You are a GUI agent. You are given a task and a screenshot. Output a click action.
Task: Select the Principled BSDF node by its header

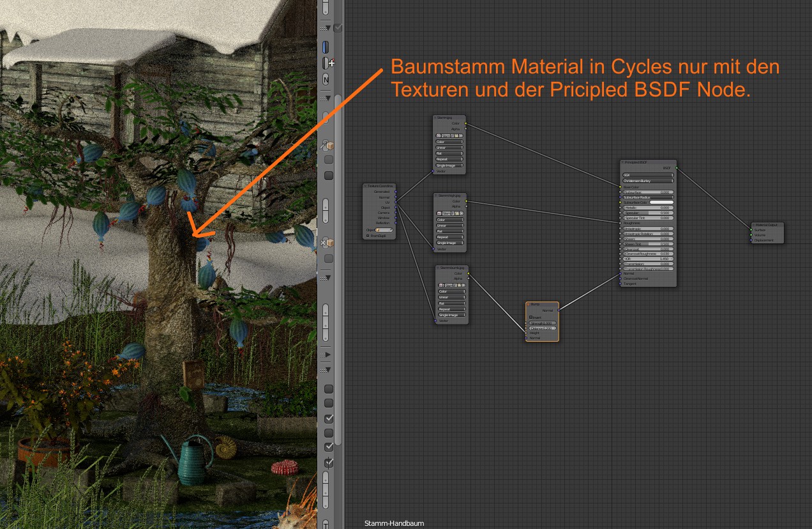tap(648, 162)
